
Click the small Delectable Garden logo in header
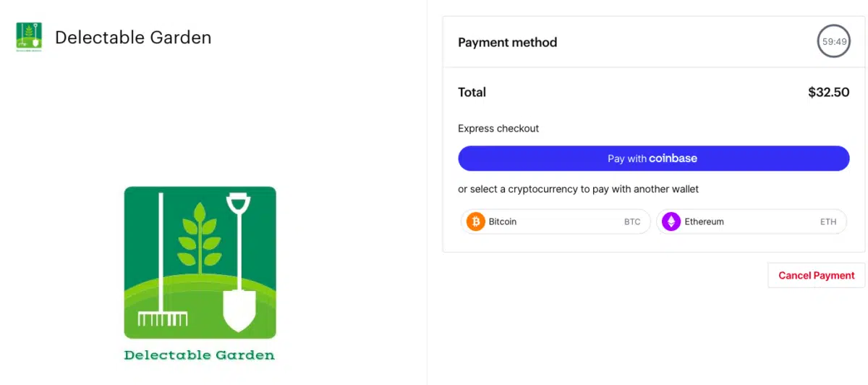[x=29, y=37]
